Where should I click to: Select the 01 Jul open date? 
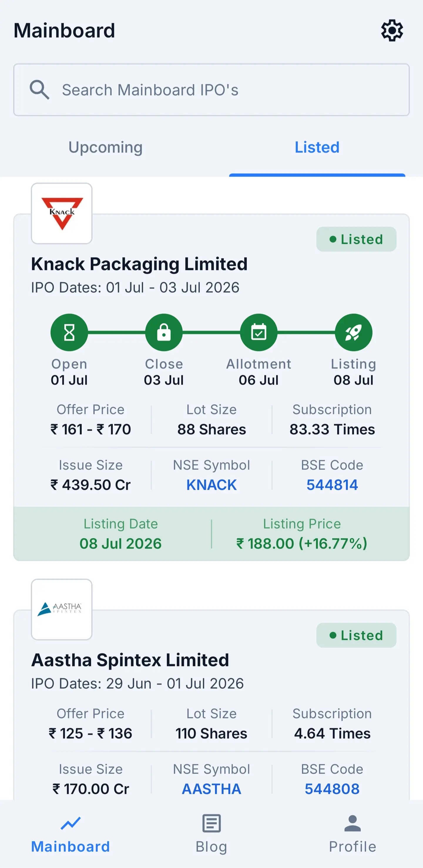pos(69,380)
